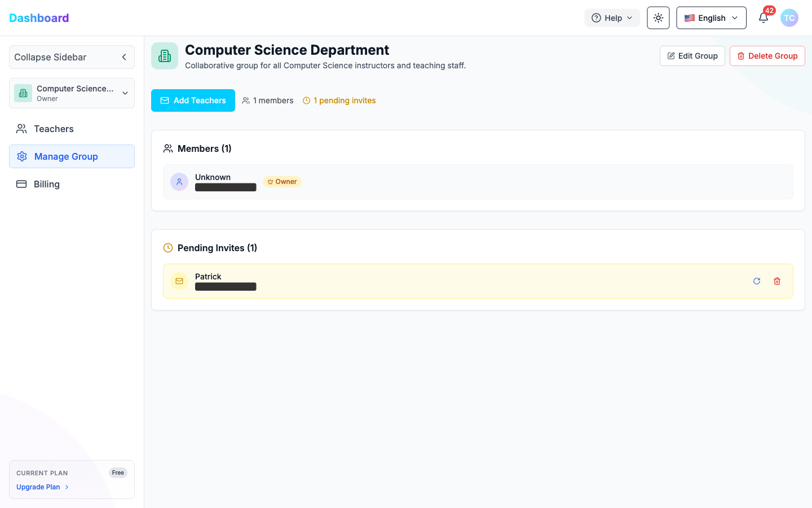The height and width of the screenshot is (508, 812).
Task: Open the Upgrade Plan link
Action: pos(38,487)
